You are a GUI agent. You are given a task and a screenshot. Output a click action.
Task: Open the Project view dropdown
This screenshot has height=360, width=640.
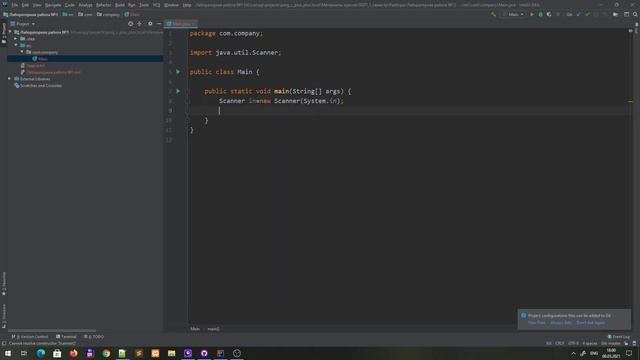tap(23, 24)
